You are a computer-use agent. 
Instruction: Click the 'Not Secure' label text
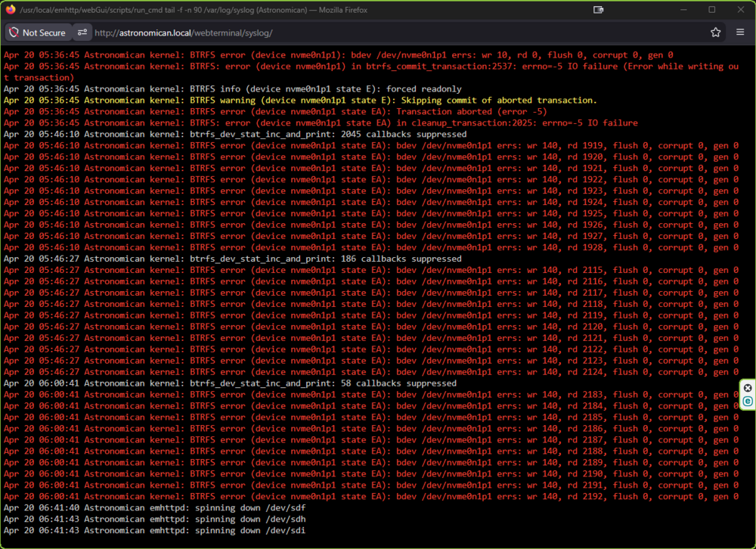click(44, 33)
